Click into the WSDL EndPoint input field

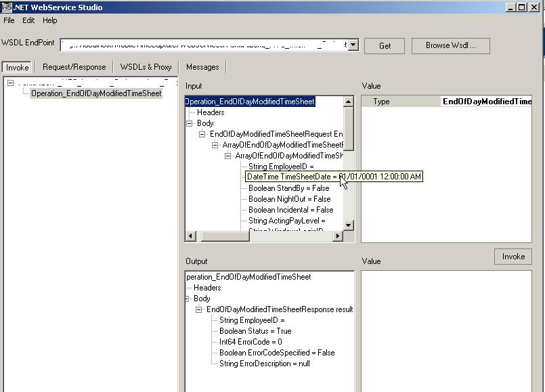[204, 45]
